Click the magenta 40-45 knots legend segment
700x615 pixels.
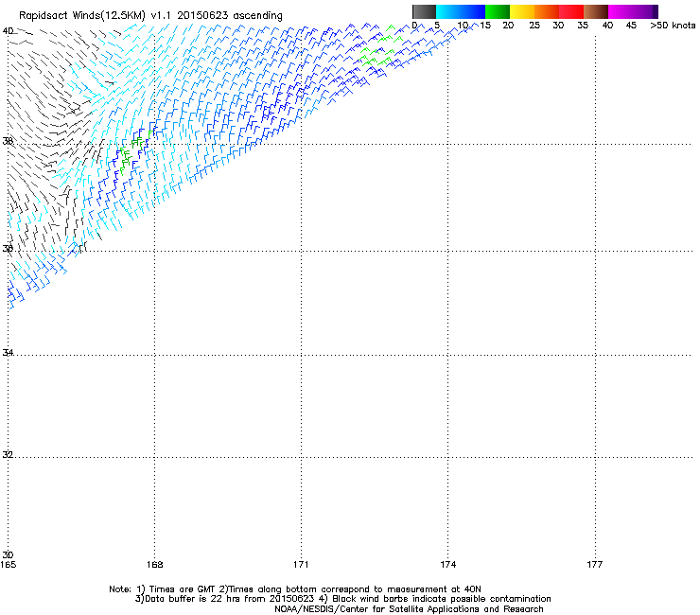[x=621, y=11]
